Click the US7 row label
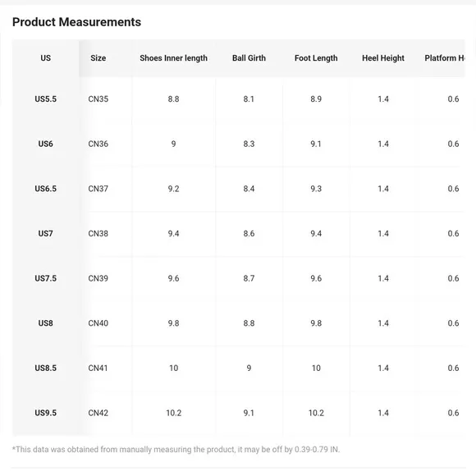This screenshot has width=476, height=476. click(x=45, y=233)
